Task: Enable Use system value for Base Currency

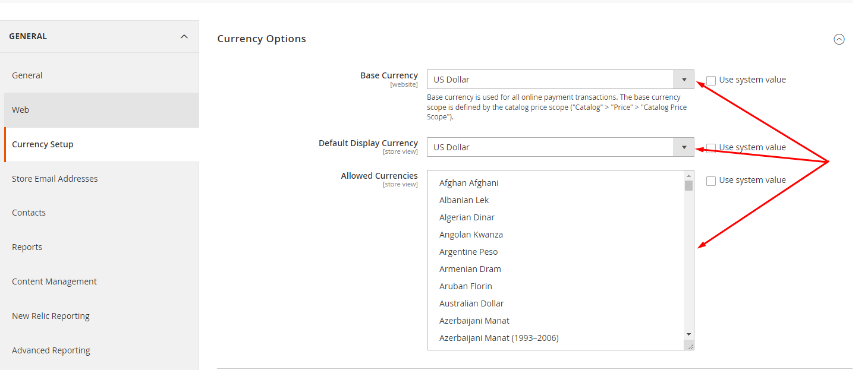Action: click(x=711, y=80)
